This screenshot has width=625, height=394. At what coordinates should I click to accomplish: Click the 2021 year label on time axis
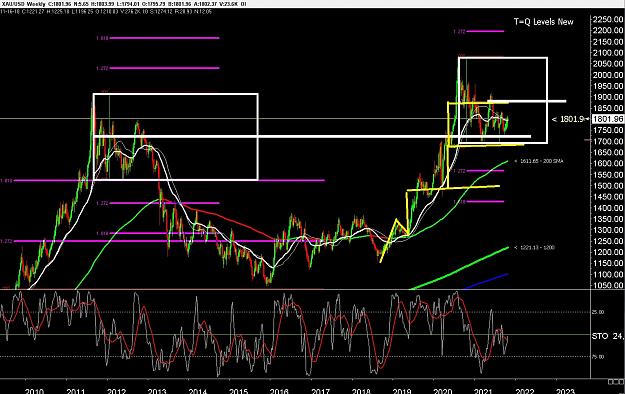pos(483,391)
